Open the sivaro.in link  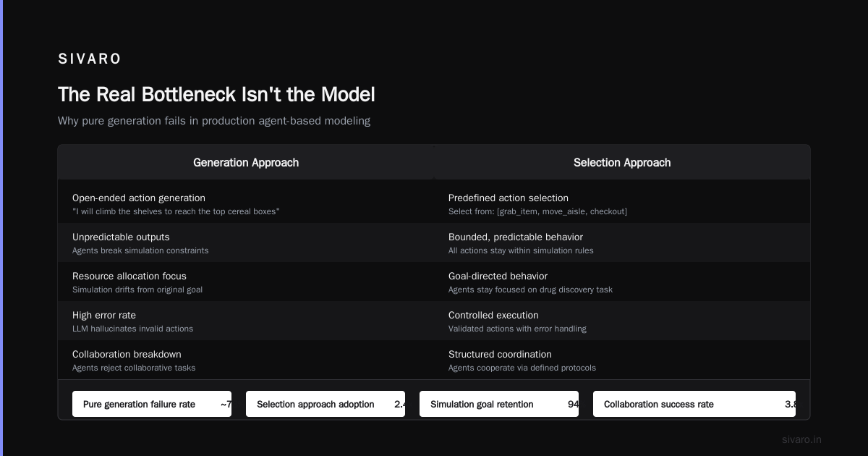(801, 439)
